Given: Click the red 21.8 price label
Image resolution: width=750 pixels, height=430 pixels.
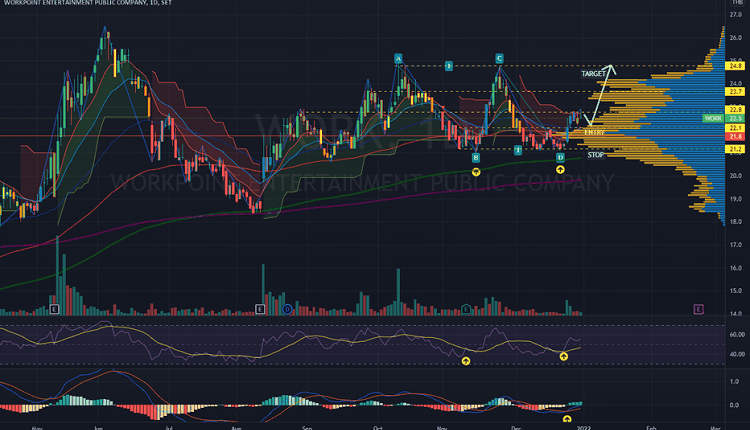Looking at the screenshot, I should (x=735, y=137).
